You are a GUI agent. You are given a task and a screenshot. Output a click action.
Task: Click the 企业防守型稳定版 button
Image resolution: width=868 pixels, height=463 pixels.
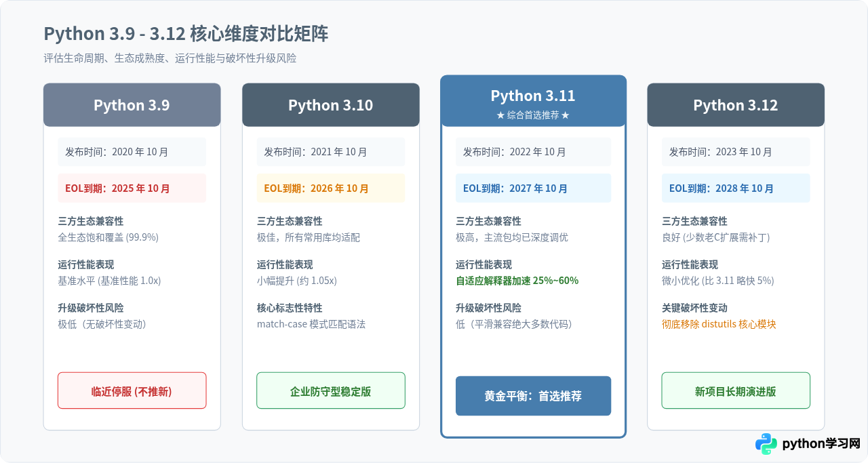coord(331,391)
